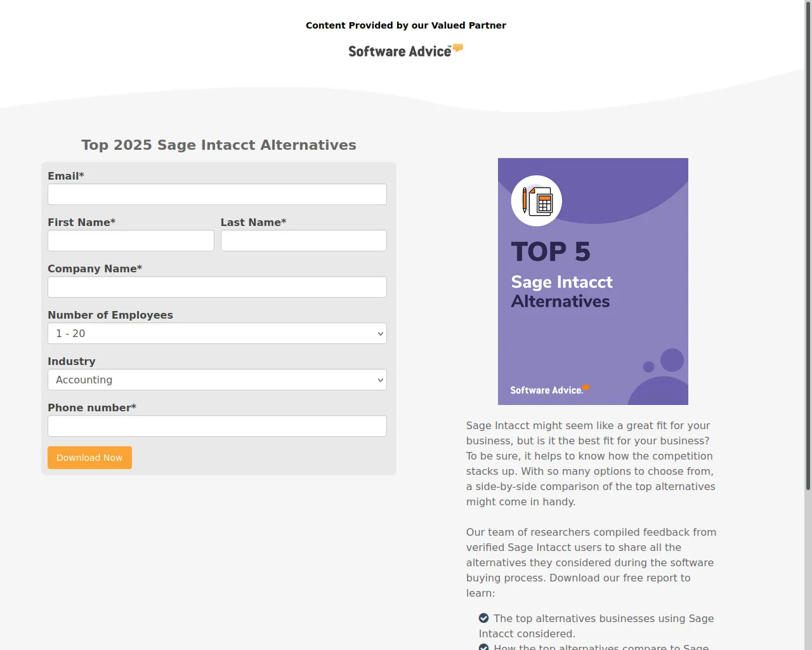Click the Software Advice wordmark in the header

(x=399, y=51)
